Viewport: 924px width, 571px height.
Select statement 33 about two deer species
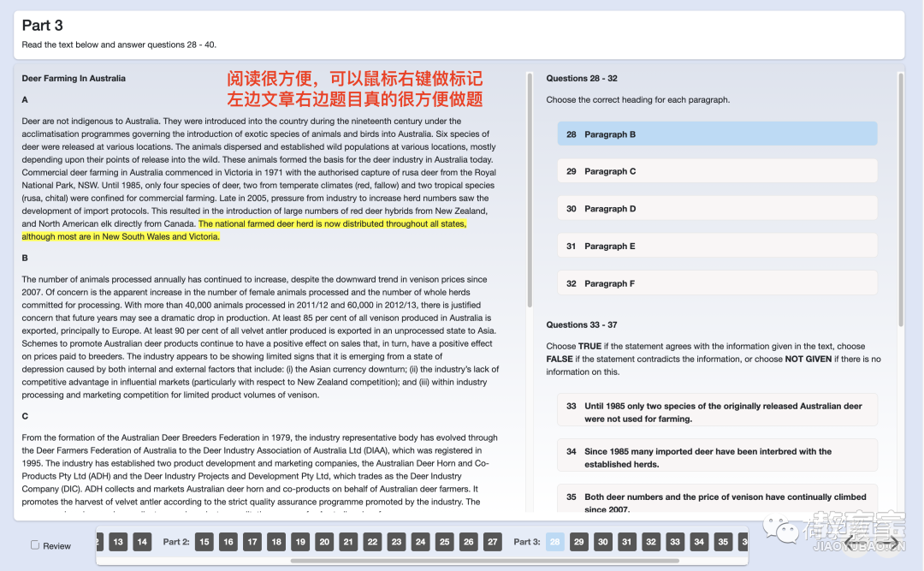pos(717,412)
